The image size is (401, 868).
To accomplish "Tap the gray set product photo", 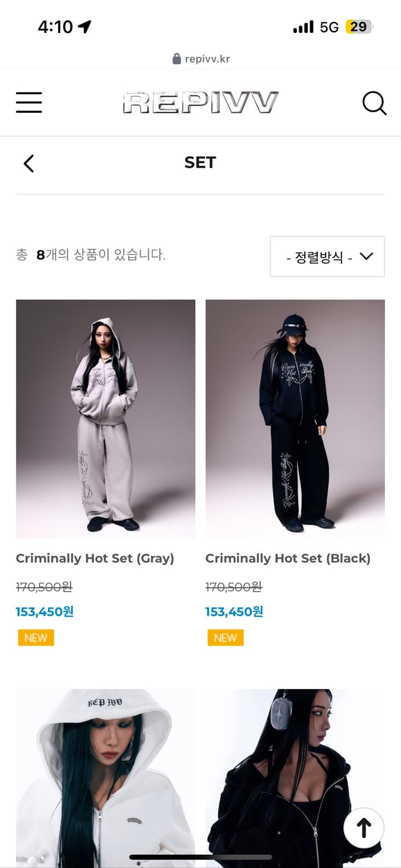I will [105, 418].
